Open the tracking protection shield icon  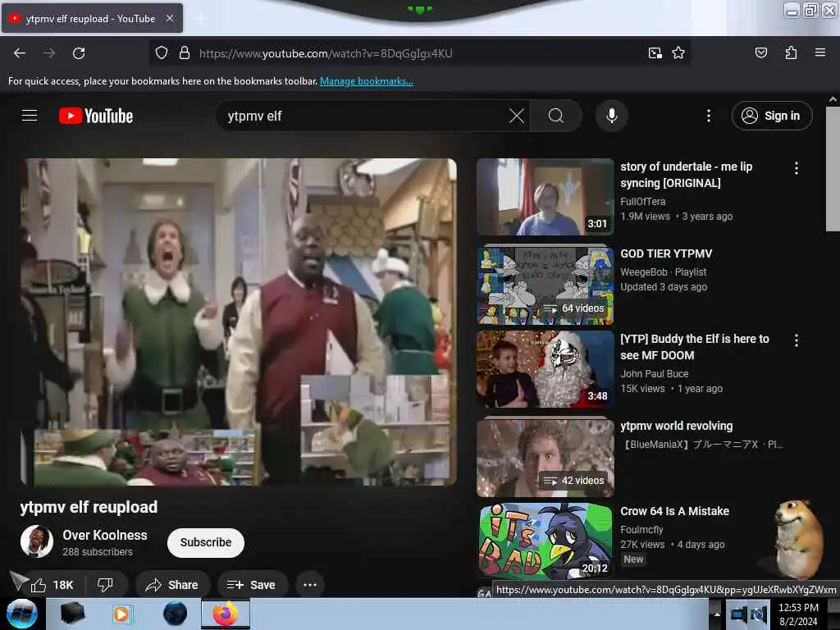tap(162, 53)
